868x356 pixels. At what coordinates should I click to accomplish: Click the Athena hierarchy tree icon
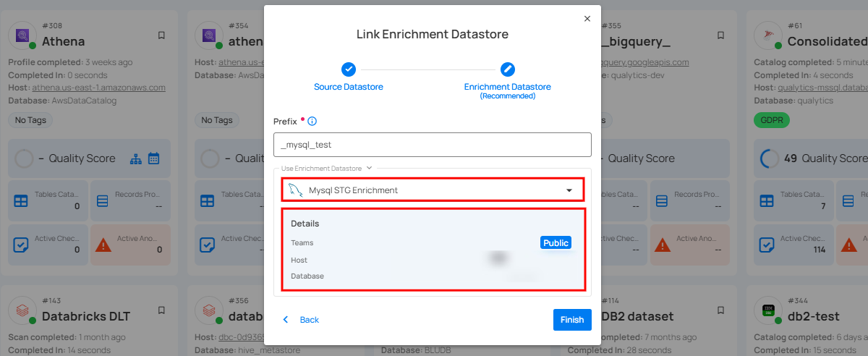137,158
